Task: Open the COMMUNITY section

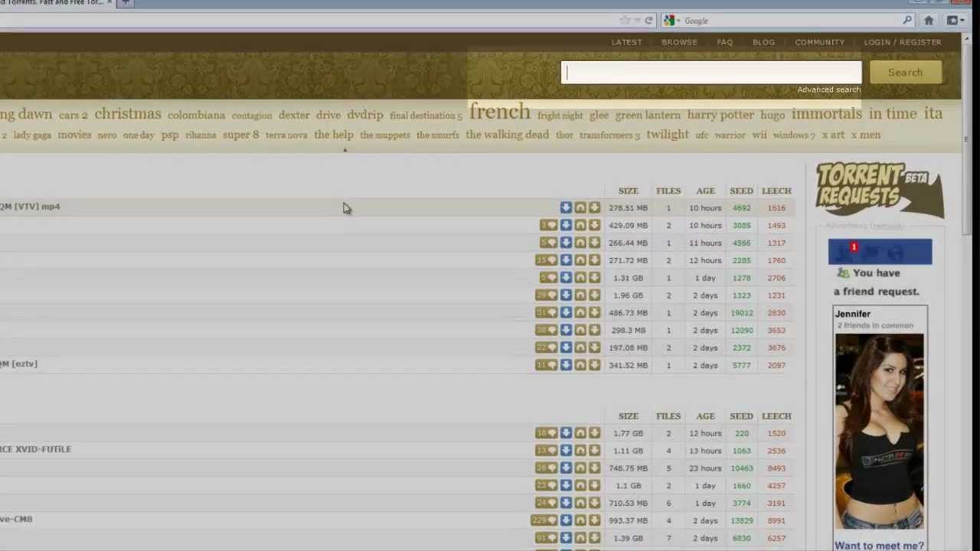Action: 819,42
